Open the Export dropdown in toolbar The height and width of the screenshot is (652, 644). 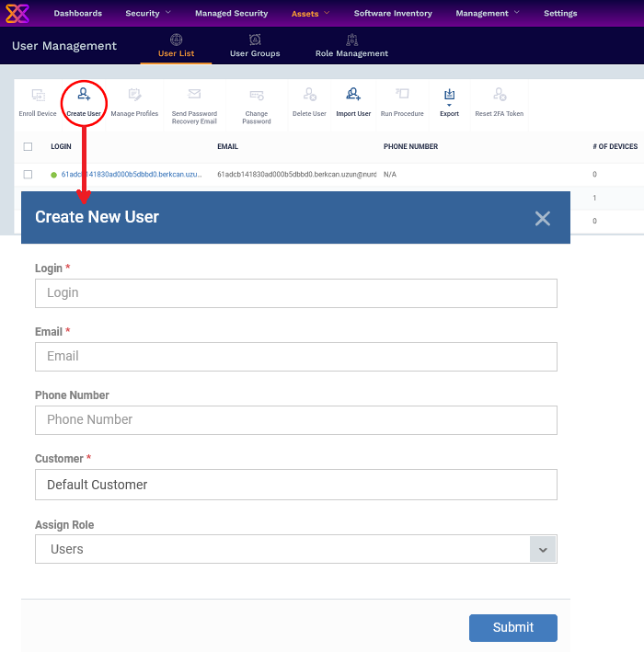[x=449, y=96]
